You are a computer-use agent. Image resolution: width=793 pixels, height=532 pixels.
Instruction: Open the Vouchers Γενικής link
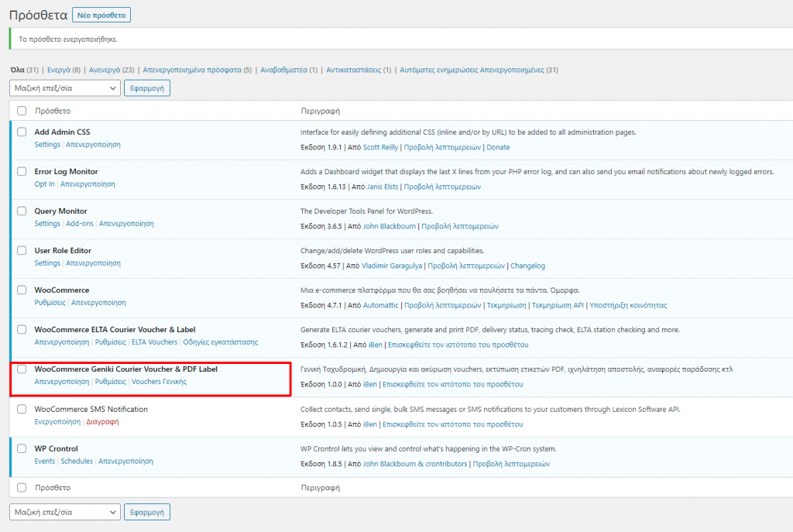(x=160, y=381)
